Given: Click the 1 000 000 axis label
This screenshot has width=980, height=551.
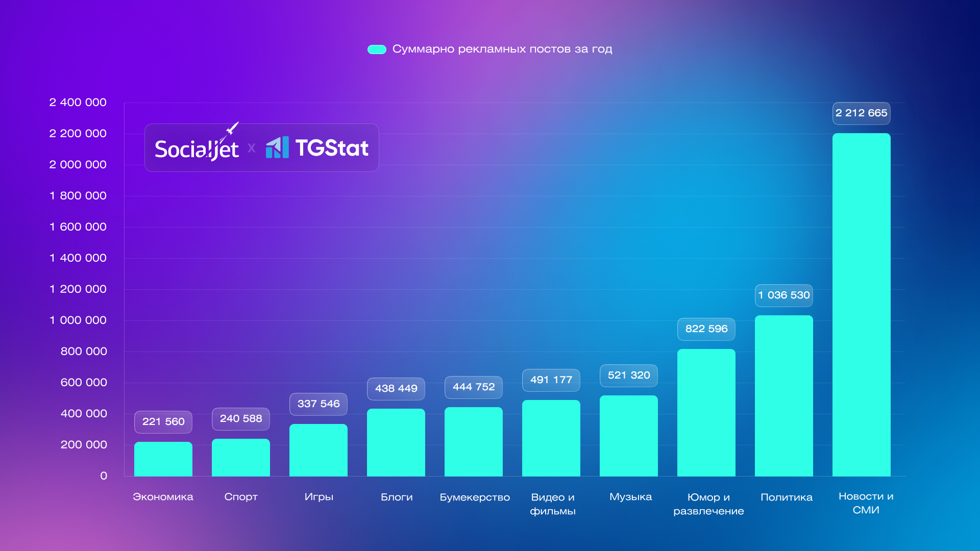Looking at the screenshot, I should point(78,320).
